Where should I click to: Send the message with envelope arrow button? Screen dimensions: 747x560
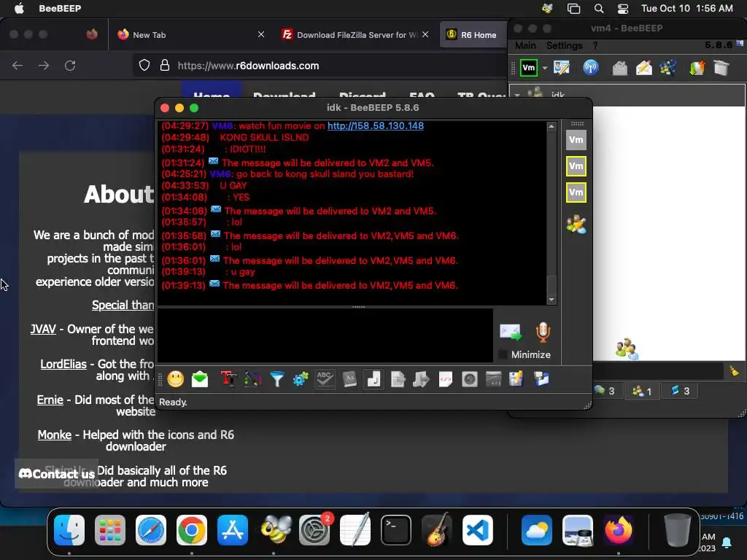[x=511, y=332]
